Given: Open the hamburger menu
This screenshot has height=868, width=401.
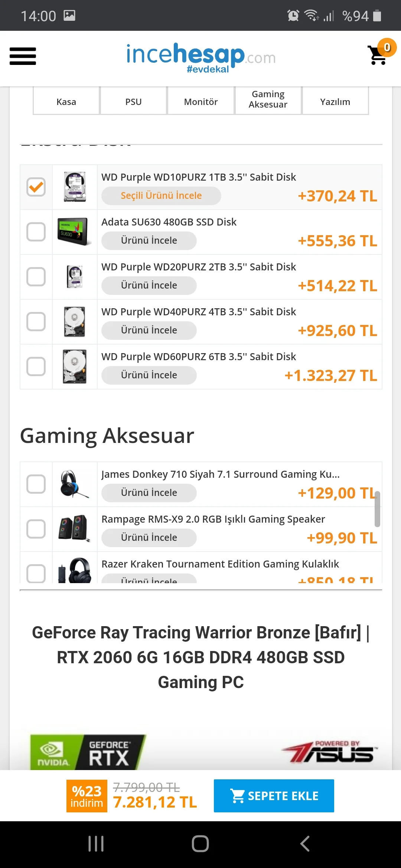Looking at the screenshot, I should (x=23, y=56).
